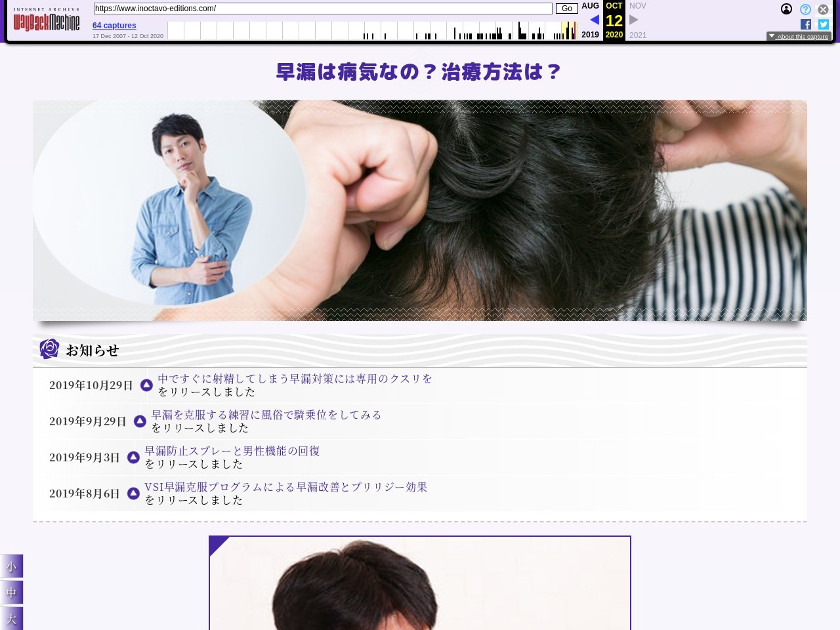Open the Wayback help question icon
The height and width of the screenshot is (630, 840).
pyautogui.click(x=805, y=9)
